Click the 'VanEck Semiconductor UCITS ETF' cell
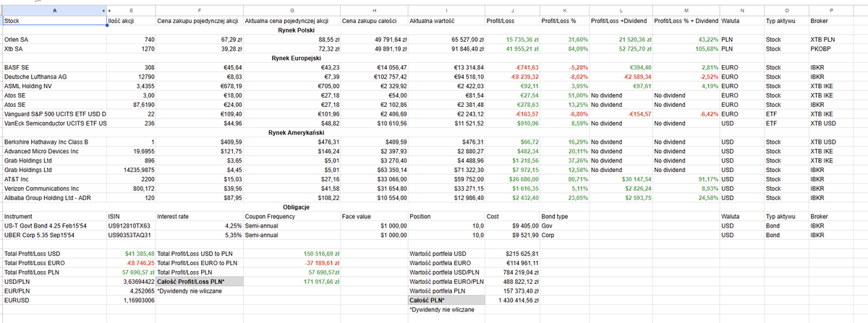 pyautogui.click(x=54, y=124)
